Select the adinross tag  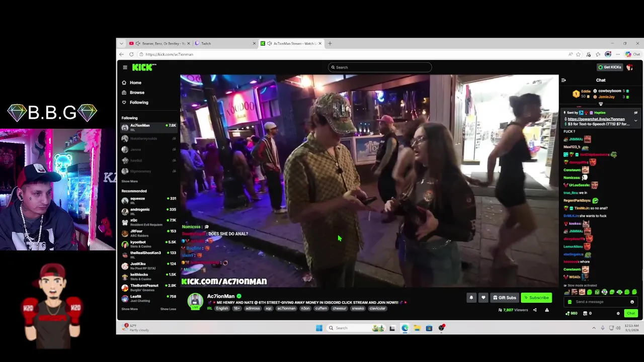point(253,309)
